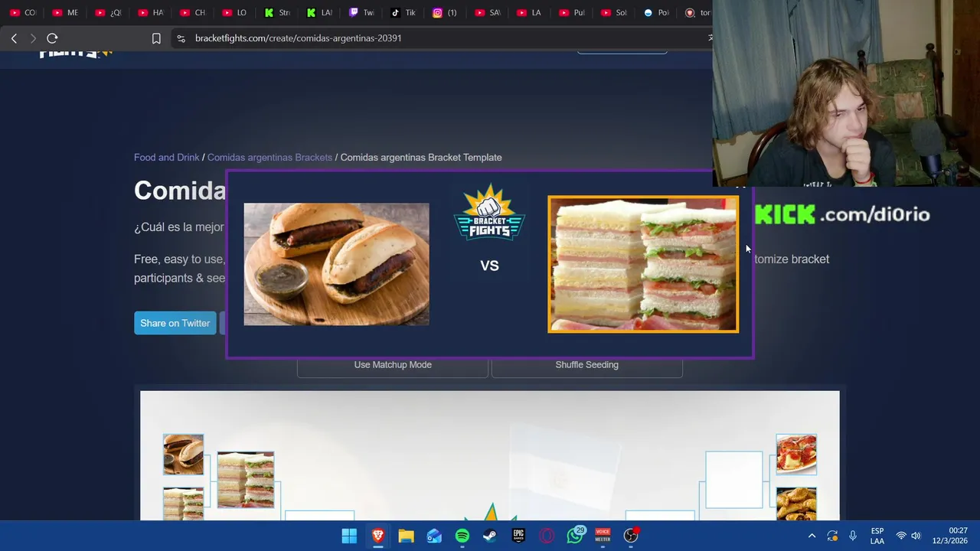Open the Food and Drink breadcrumb link

(x=166, y=158)
